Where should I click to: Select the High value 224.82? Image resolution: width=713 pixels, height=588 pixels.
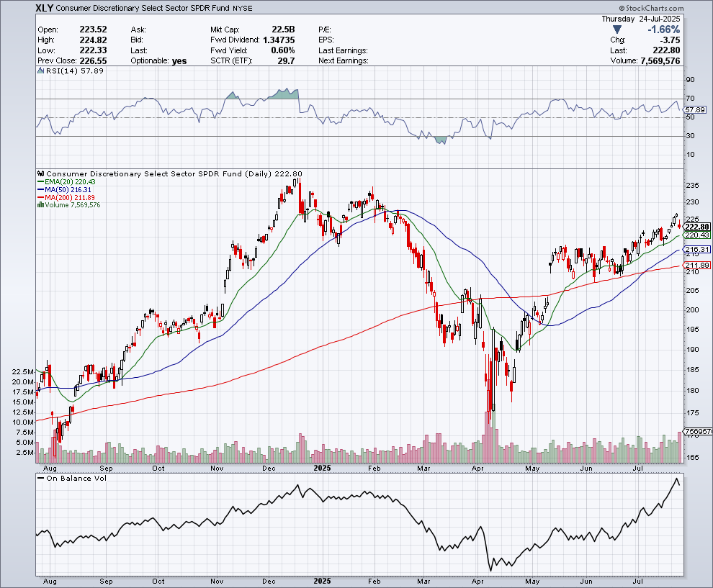tap(93, 40)
